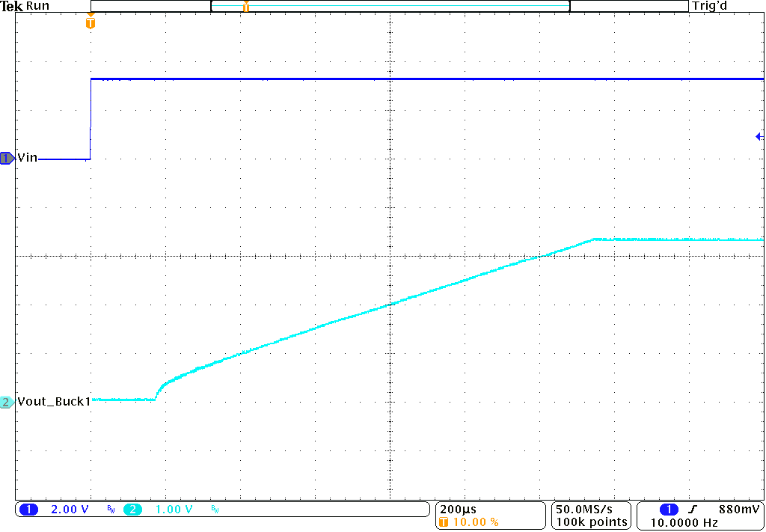Click the Tek logo
Image resolution: width=766 pixels, height=532 pixels.
[x=11, y=6]
